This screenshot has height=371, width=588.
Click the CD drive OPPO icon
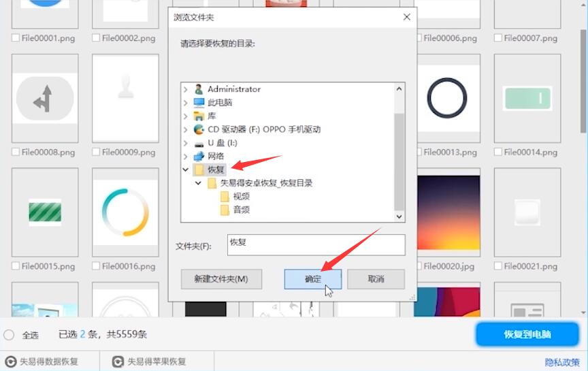199,129
